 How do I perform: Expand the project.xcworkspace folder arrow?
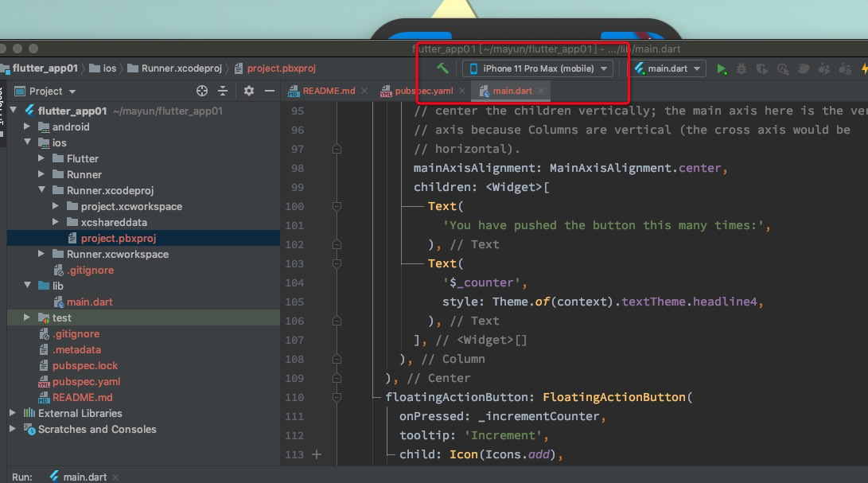56,205
